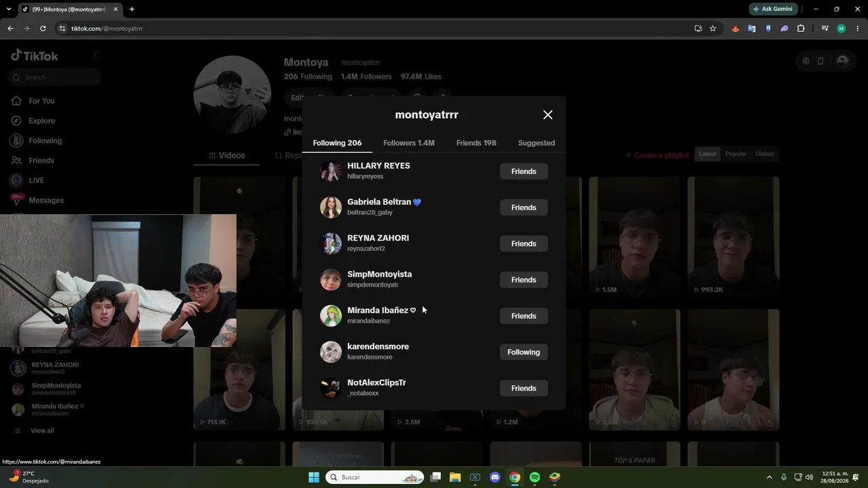Open Discord from taskbar
The image size is (868, 488).
coord(495,477)
